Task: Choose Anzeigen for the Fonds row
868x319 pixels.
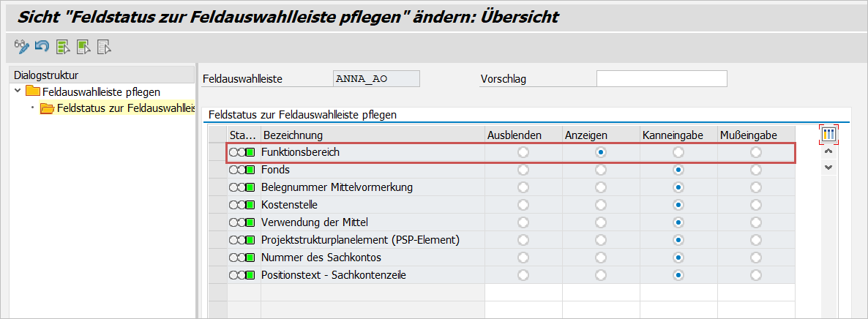Action: pos(600,170)
